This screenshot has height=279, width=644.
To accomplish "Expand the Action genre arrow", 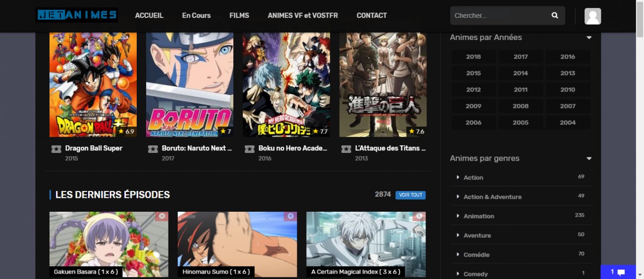I will [x=458, y=177].
